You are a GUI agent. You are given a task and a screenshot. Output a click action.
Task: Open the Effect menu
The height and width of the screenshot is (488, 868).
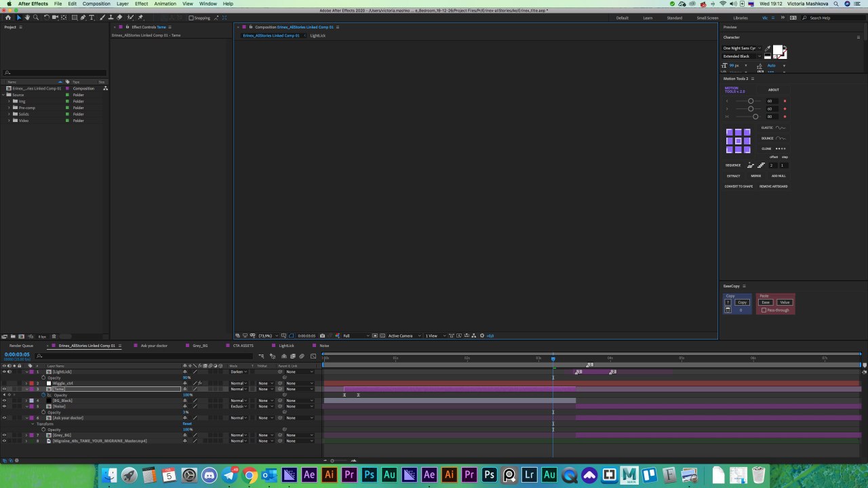[141, 3]
